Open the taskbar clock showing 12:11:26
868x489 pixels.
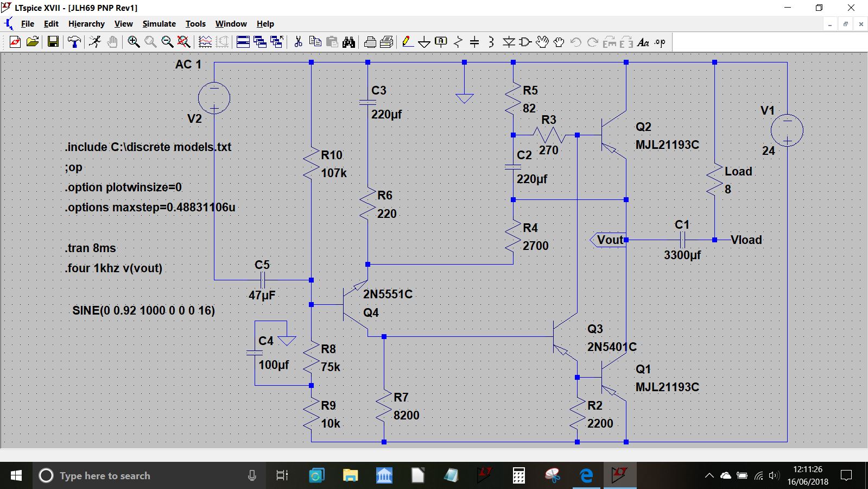click(808, 475)
